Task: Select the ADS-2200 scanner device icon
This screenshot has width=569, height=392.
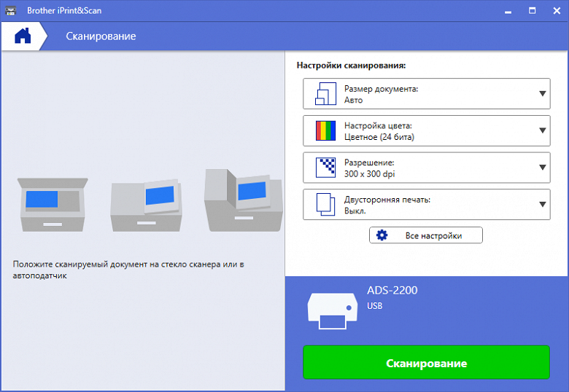Action: tap(332, 311)
